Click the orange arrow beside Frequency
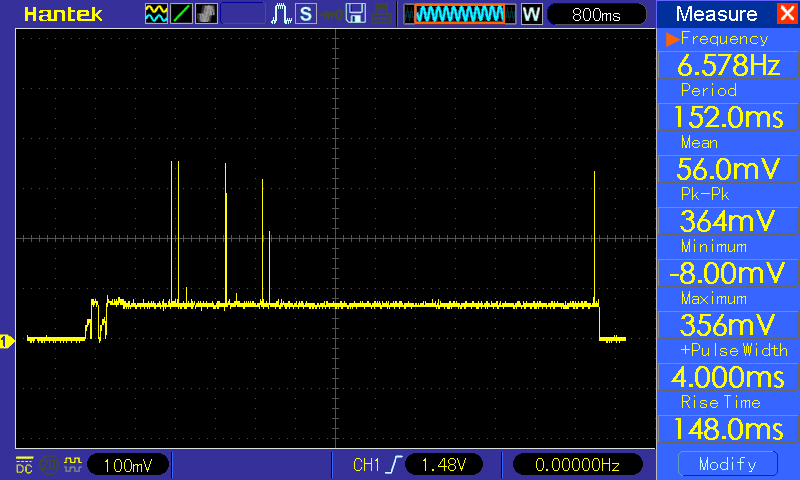Screen dimensions: 800x480 [x=672, y=39]
